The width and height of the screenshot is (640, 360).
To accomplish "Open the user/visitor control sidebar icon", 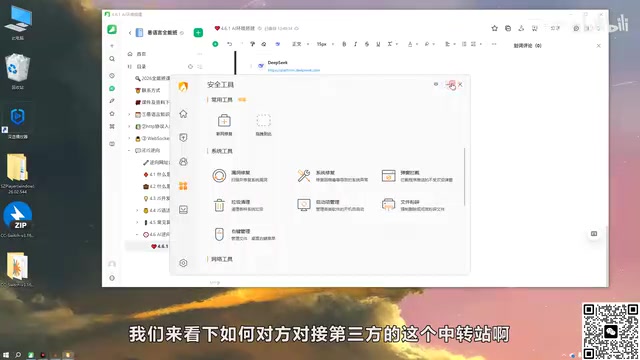I will click(x=183, y=162).
